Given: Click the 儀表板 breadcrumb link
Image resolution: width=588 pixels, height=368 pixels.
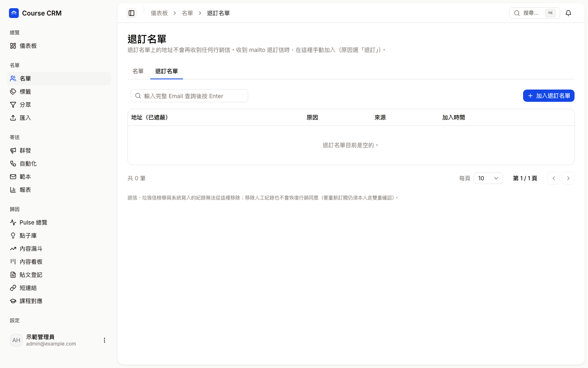Looking at the screenshot, I should pyautogui.click(x=159, y=13).
